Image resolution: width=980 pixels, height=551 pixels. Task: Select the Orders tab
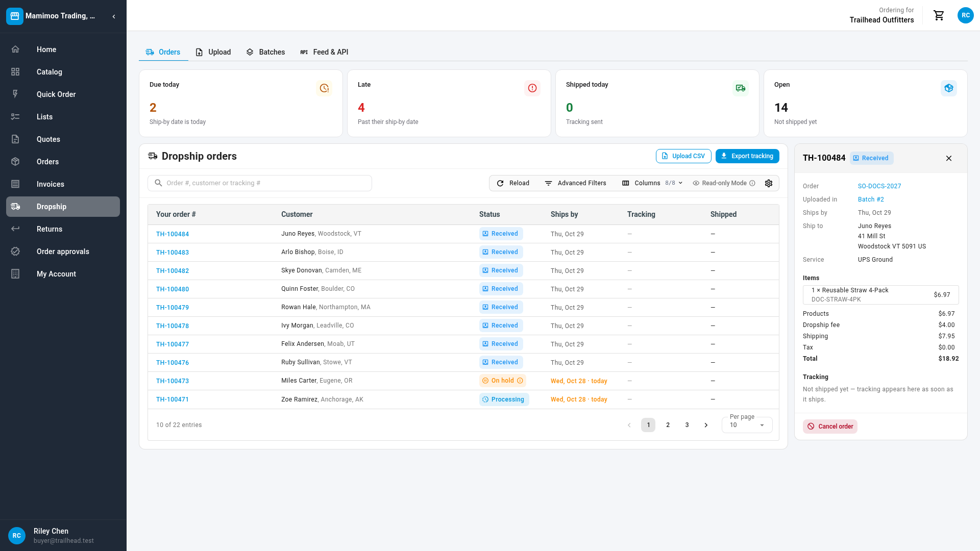pos(163,52)
